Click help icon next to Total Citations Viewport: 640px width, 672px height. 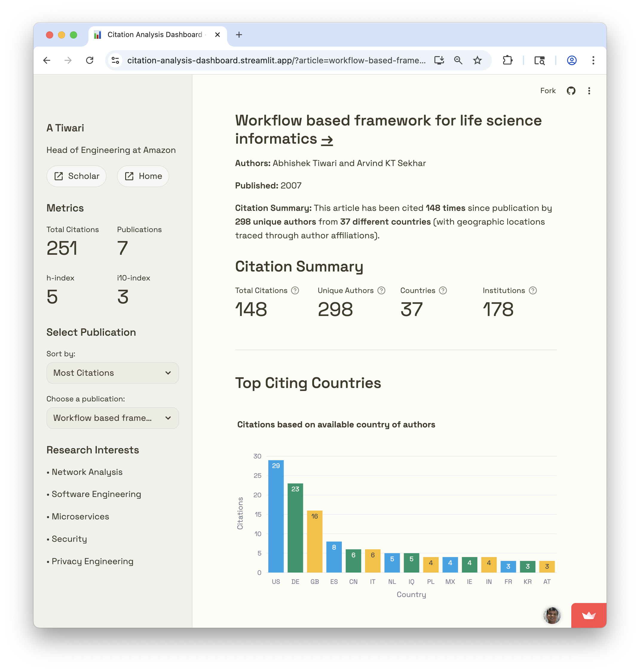(295, 290)
